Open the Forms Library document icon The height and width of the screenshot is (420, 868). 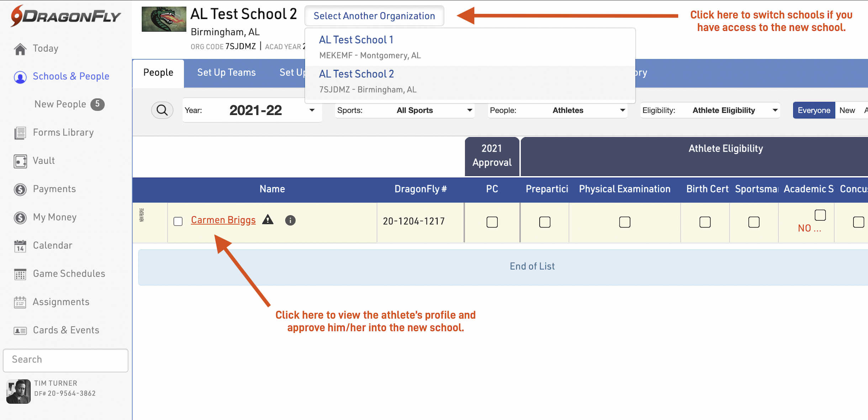[20, 133]
